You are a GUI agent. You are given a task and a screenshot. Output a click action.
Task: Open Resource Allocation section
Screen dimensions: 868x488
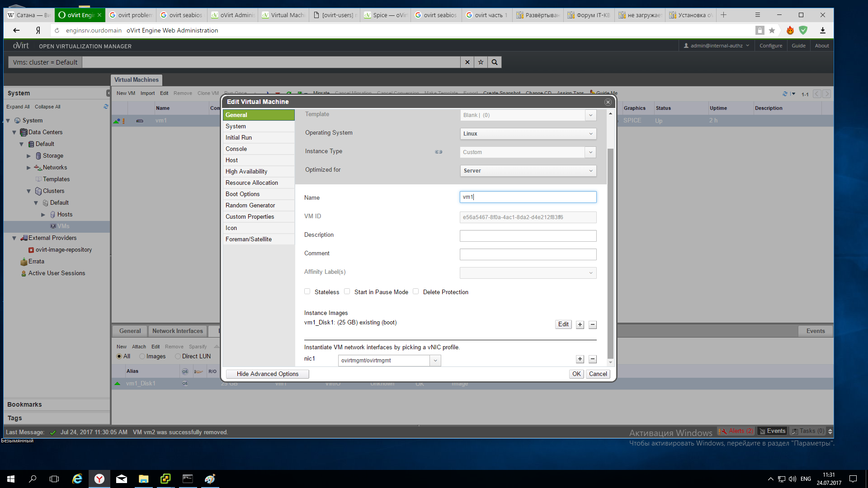[x=259, y=183]
